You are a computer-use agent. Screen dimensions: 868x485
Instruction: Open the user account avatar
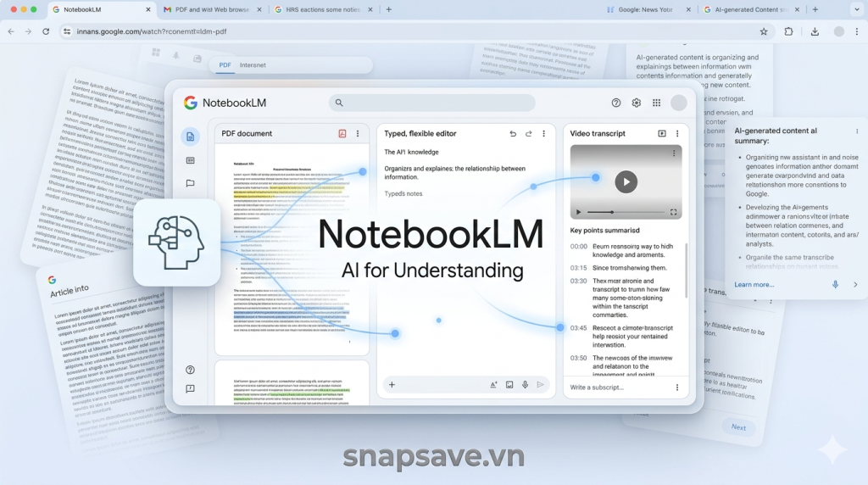pos(679,103)
